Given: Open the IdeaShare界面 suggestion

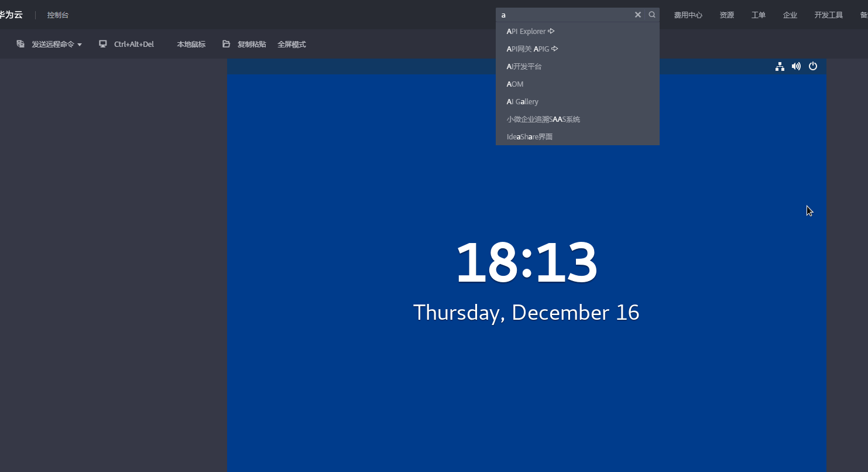Looking at the screenshot, I should pos(578,136).
